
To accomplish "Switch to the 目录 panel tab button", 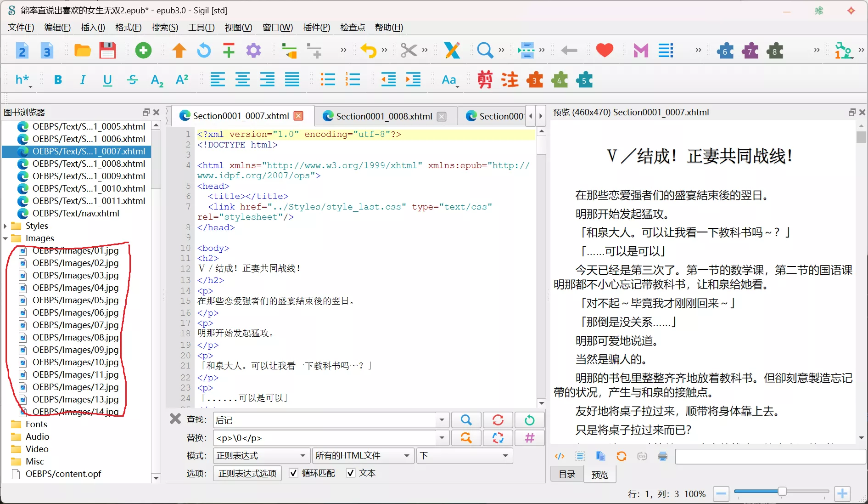I will coord(567,474).
